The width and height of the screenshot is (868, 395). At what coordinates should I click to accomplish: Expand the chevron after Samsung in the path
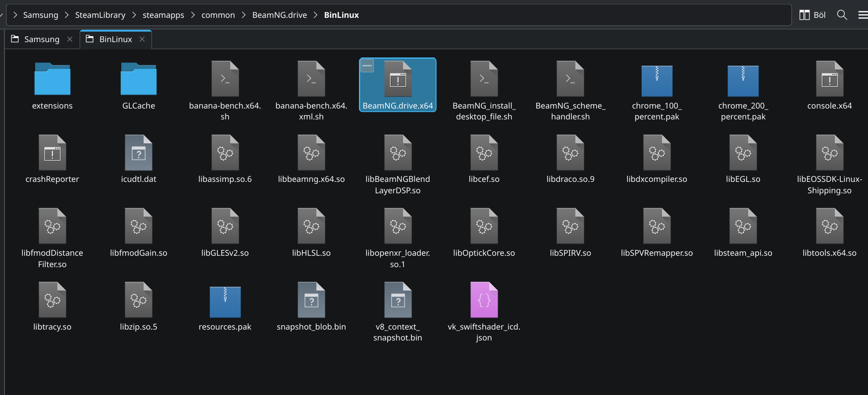click(67, 15)
